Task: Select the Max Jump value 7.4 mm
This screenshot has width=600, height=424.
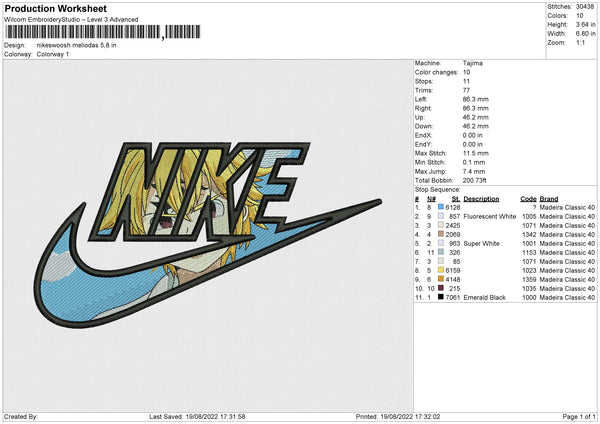Action: (474, 171)
